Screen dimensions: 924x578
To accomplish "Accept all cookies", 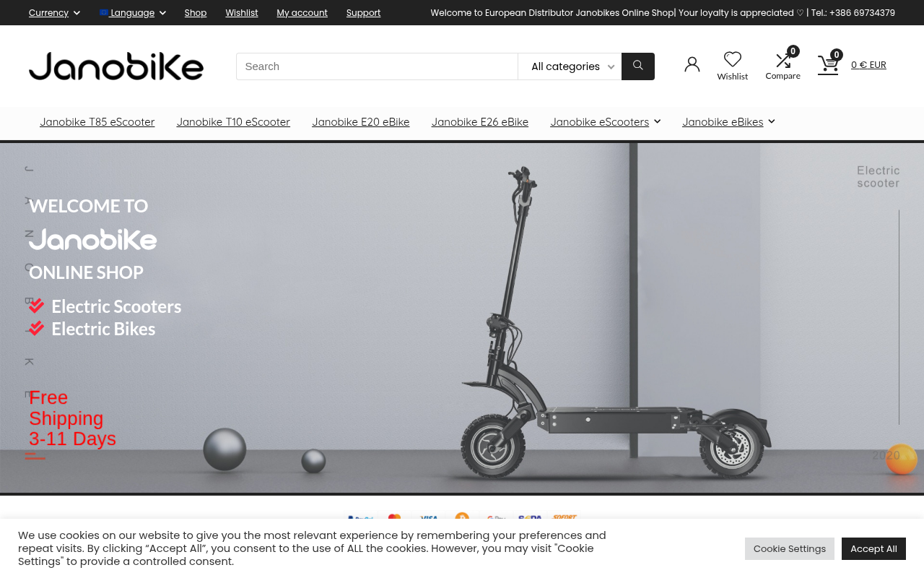I will [873, 549].
